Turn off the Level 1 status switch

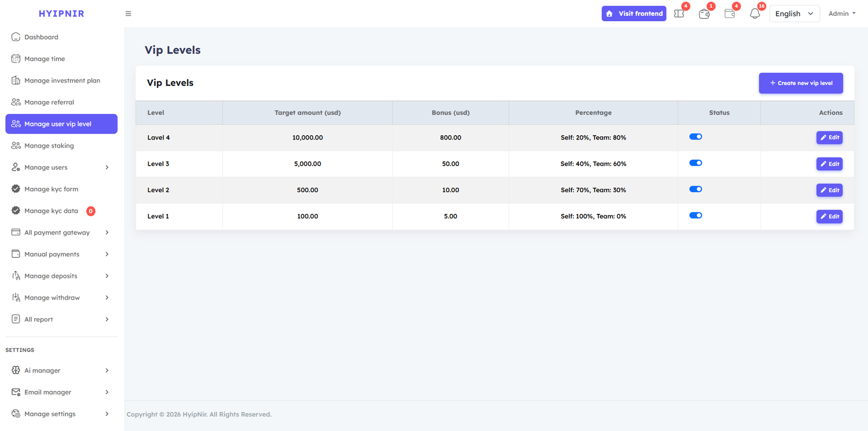pyautogui.click(x=695, y=215)
